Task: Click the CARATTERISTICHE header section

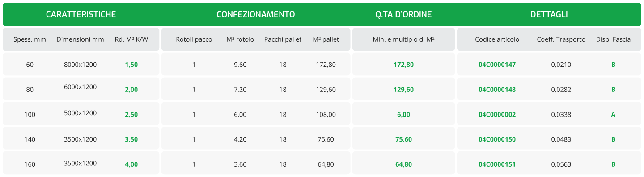Action: point(81,14)
